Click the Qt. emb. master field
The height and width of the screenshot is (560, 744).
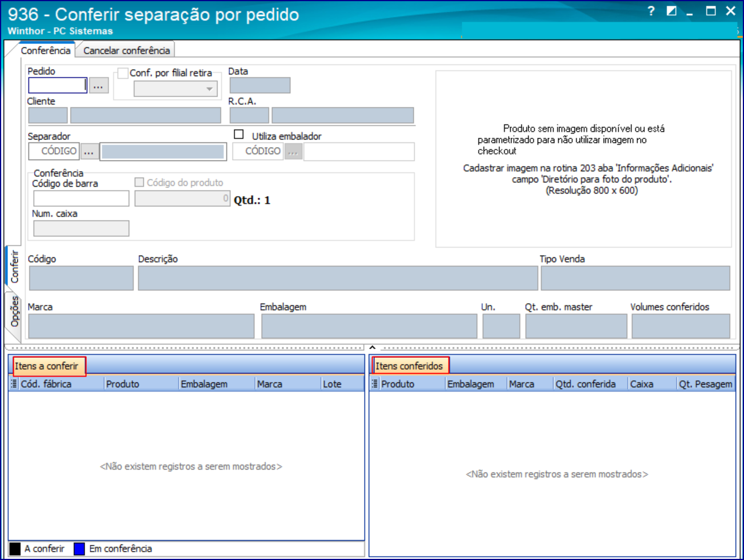[576, 326]
